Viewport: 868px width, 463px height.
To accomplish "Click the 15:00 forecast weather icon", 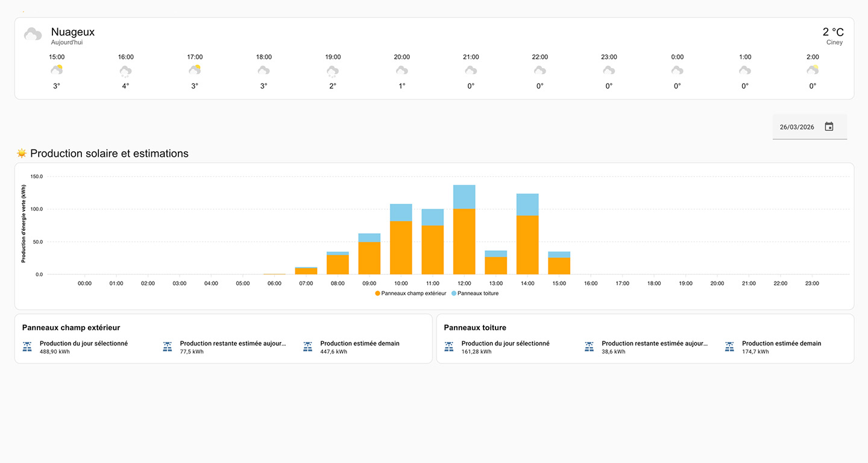I will (x=57, y=71).
